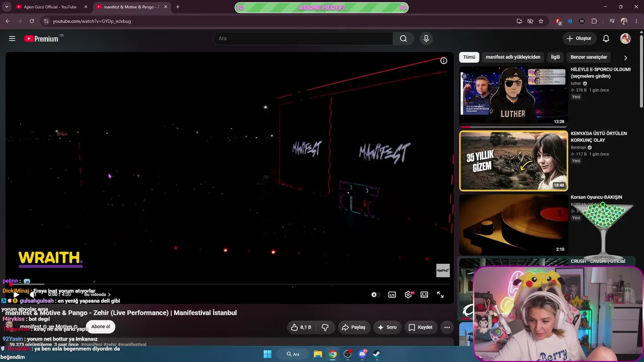Open File Explorer from the taskbar
644x362 pixels.
[318, 354]
